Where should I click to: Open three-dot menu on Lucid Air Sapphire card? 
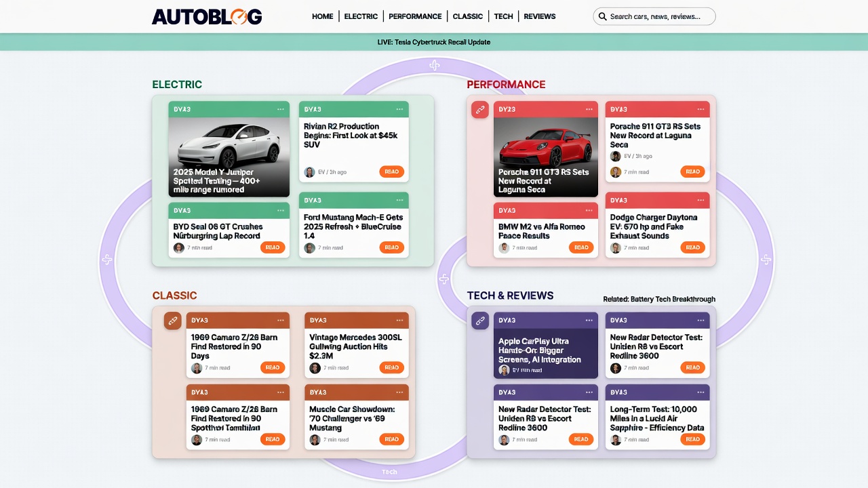(701, 392)
